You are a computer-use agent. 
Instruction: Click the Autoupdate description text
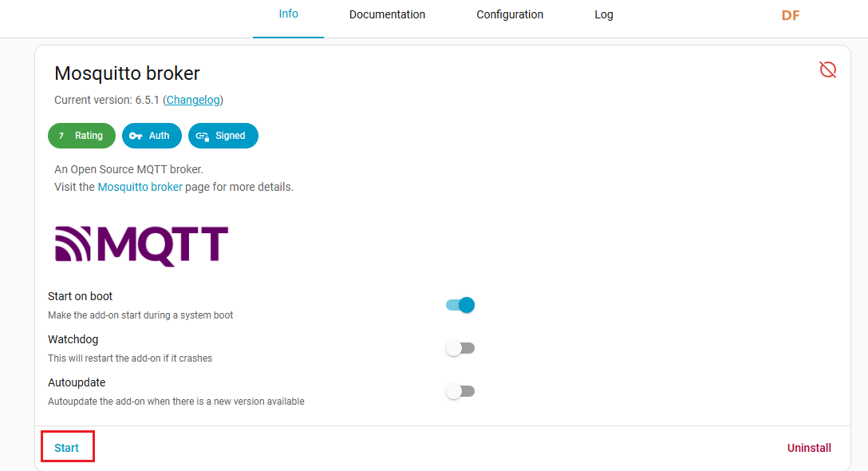(x=176, y=402)
